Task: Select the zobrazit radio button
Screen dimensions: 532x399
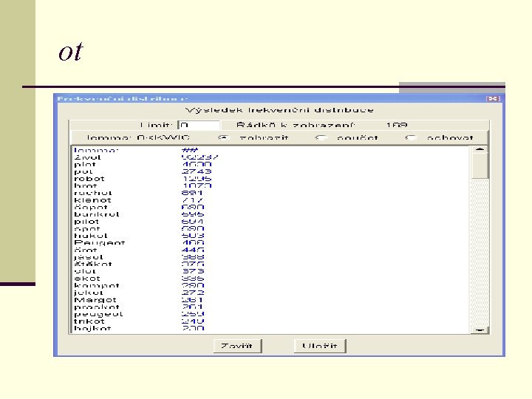Action: [223, 137]
